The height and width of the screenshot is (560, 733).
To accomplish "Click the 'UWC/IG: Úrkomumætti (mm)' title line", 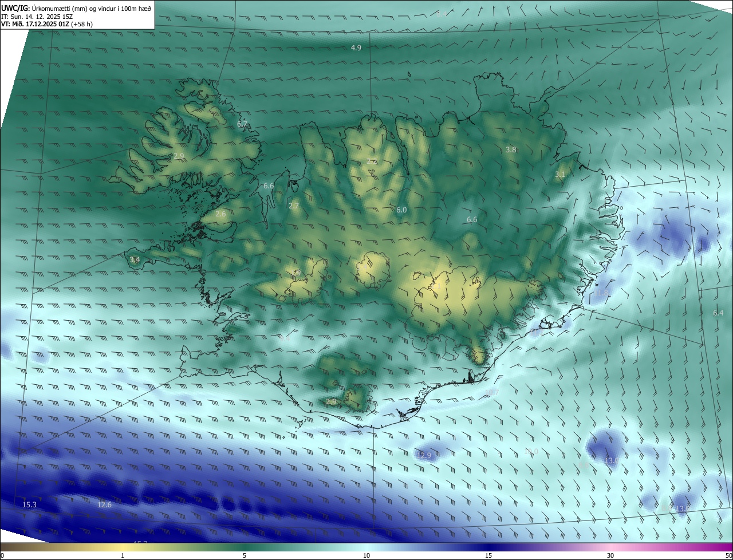I will [77, 7].
